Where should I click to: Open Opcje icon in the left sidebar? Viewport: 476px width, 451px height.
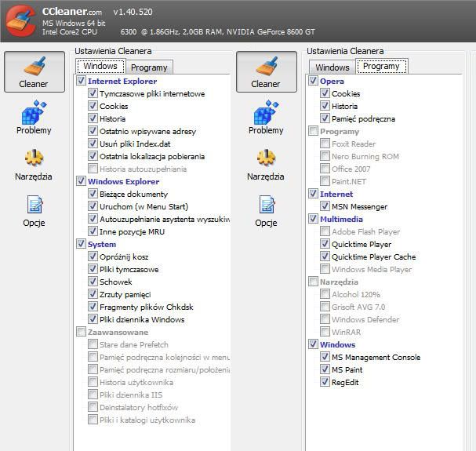[x=34, y=206]
